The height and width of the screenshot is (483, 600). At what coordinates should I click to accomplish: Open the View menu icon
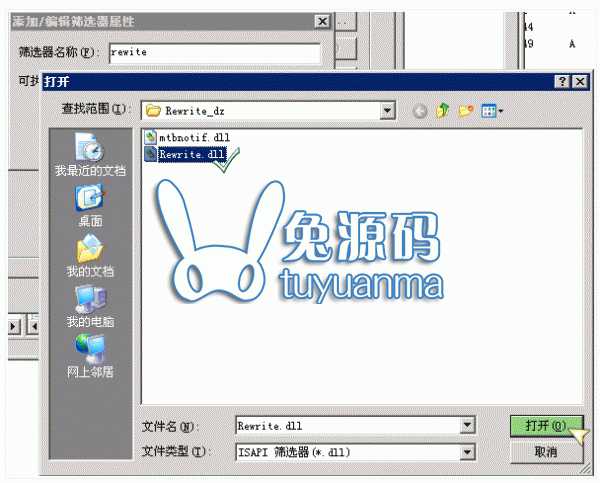coord(492,111)
